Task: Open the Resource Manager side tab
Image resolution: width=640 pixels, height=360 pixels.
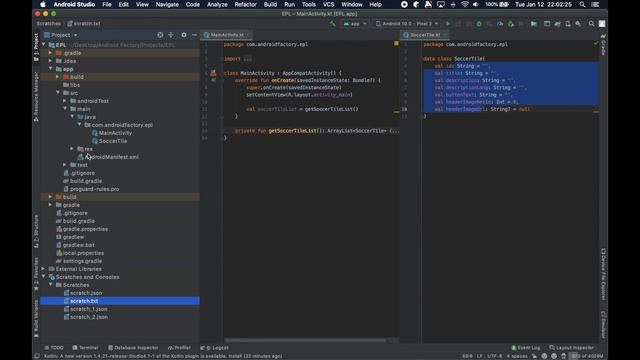Action: [36, 96]
